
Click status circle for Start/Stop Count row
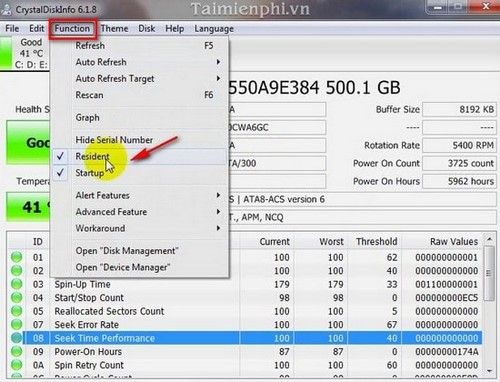[x=16, y=297]
